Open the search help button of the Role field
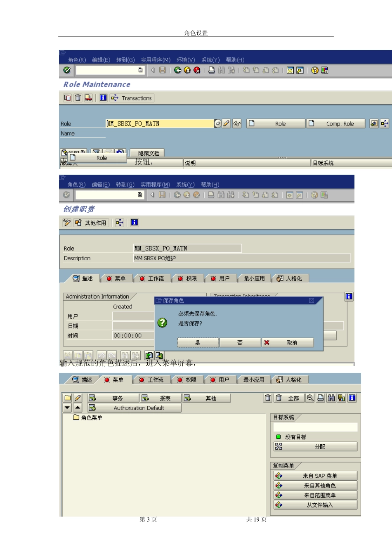The height and width of the screenshot is (555, 392). pyautogui.click(x=218, y=123)
